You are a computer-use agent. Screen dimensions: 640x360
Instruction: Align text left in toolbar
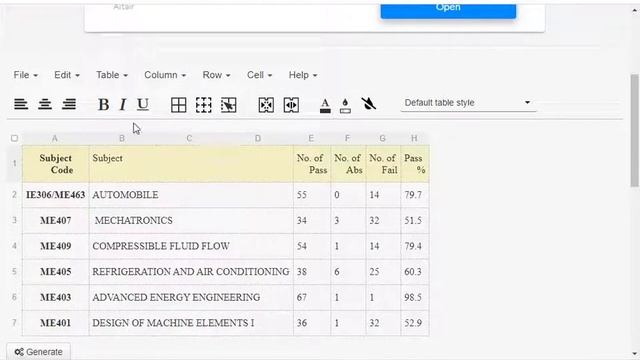tap(21, 104)
